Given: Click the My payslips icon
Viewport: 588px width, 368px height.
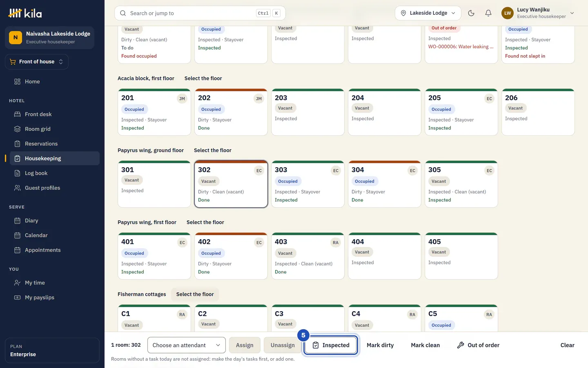Looking at the screenshot, I should [x=18, y=297].
